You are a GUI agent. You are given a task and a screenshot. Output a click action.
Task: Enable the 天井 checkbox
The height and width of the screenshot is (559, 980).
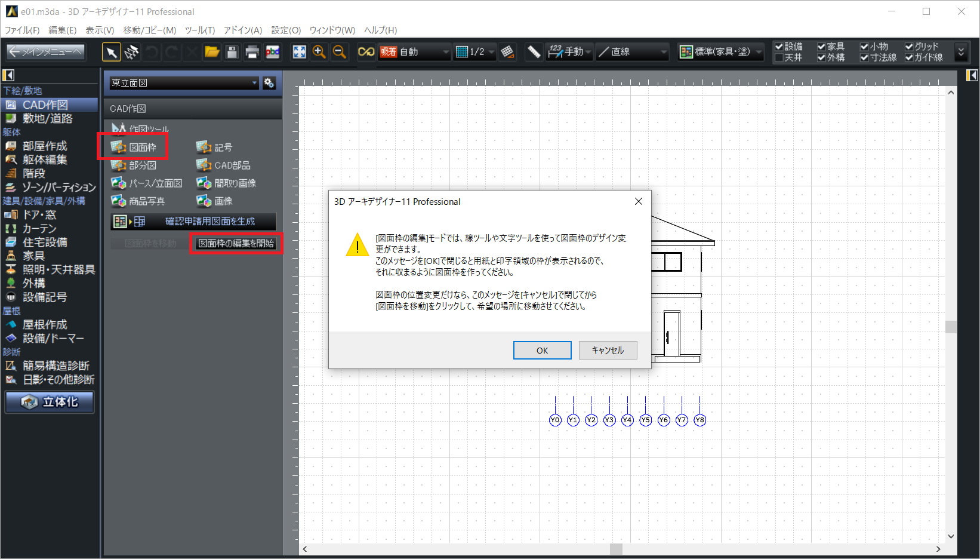[x=779, y=58]
